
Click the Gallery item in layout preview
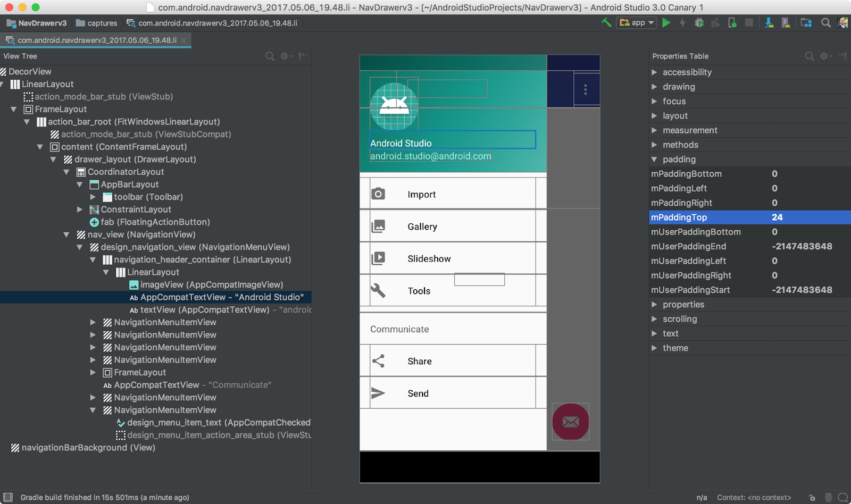pyautogui.click(x=422, y=226)
